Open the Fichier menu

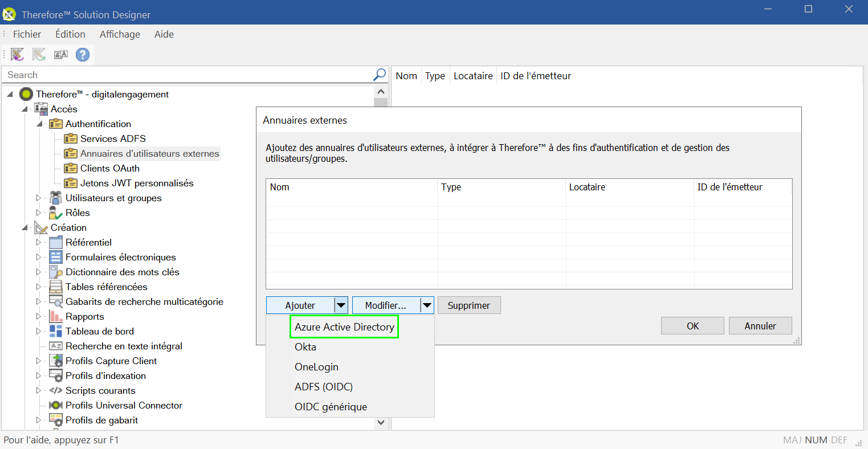point(26,34)
